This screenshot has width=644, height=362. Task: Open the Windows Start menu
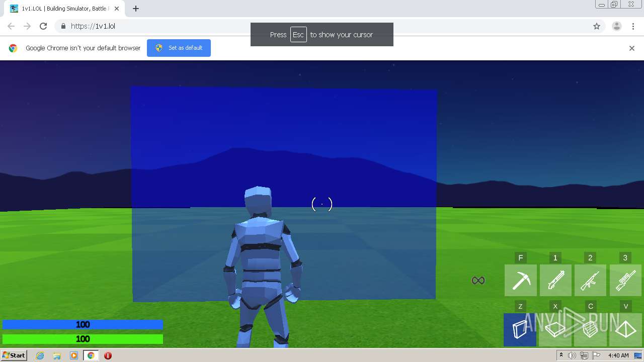click(14, 355)
